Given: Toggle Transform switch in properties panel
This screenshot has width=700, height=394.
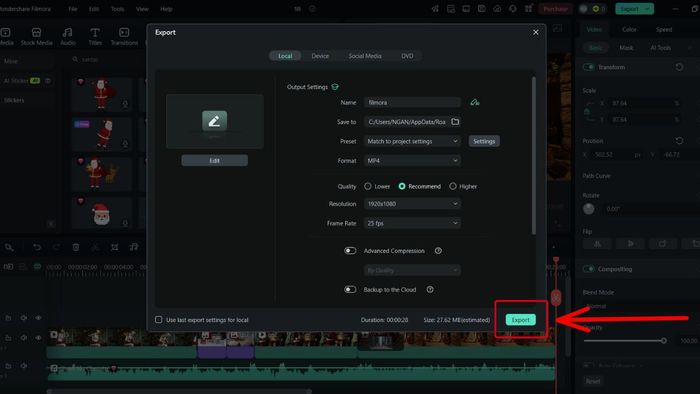Looking at the screenshot, I should (588, 67).
